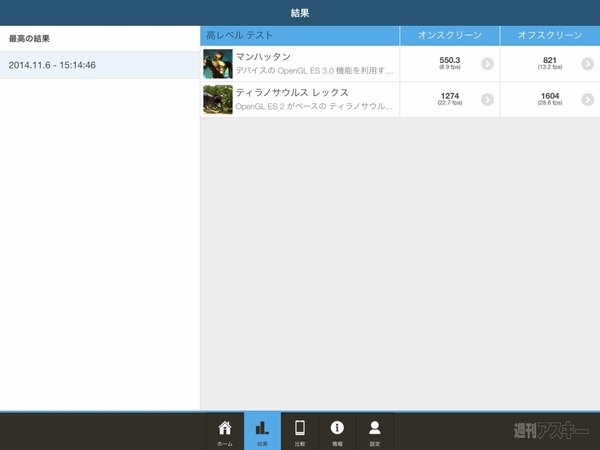The height and width of the screenshot is (450, 600).
Task: Click the 821 Manhattan offscreen score
Action: tap(550, 60)
